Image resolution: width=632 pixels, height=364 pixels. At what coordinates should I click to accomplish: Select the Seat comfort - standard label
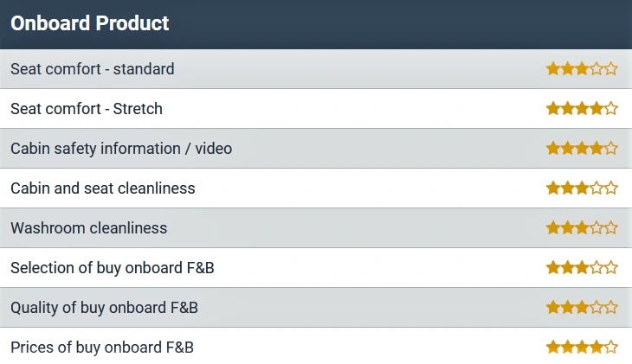(x=93, y=69)
